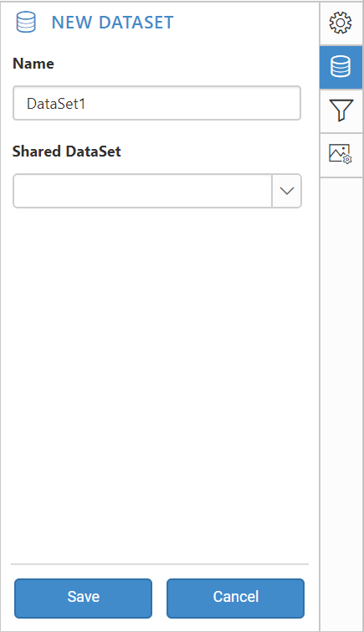The height and width of the screenshot is (632, 364).
Task: Click the Cancel button
Action: (235, 599)
